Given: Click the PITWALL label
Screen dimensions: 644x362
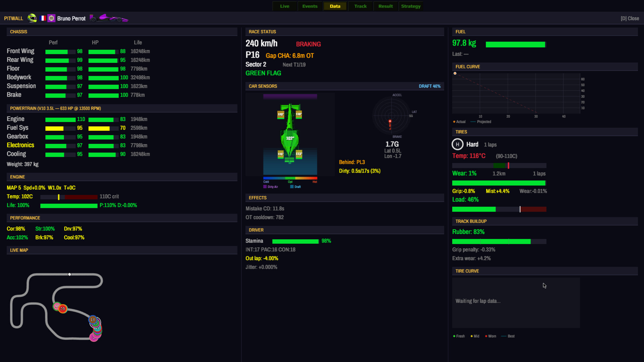Looking at the screenshot, I should (x=13, y=18).
